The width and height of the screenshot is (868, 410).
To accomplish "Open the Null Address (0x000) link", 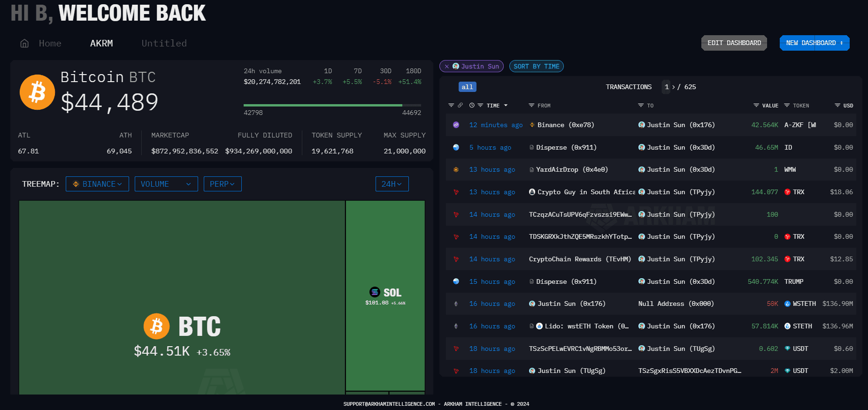I will tap(676, 304).
